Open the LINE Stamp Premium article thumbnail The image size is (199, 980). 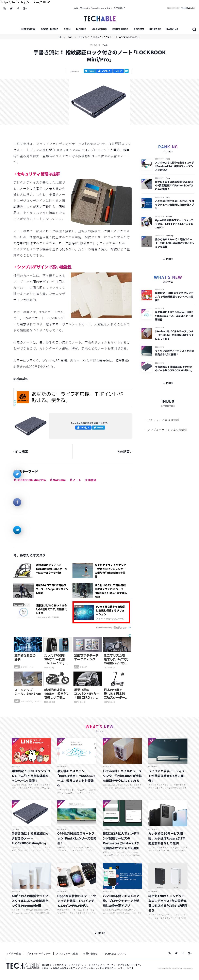tap(31, 751)
